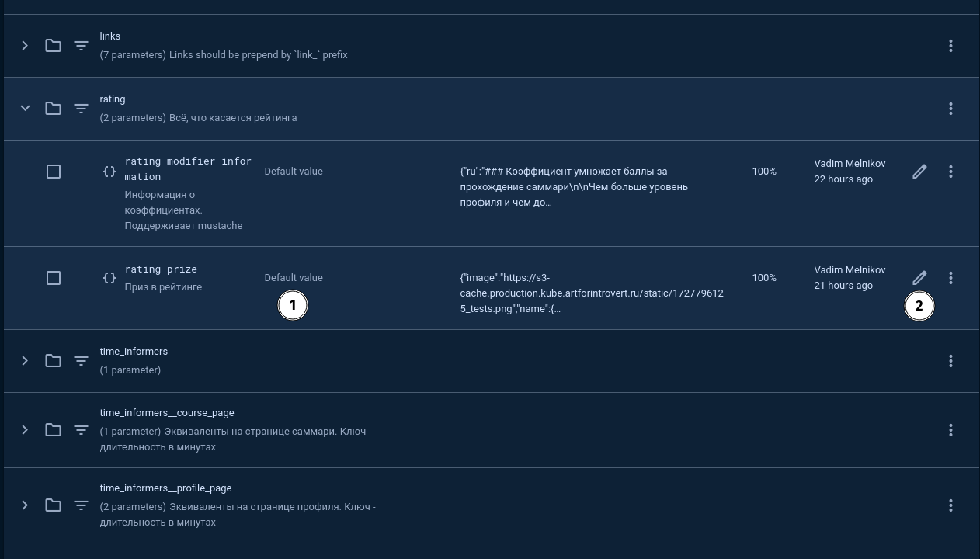980x559 pixels.
Task: Expand the time_informers__profile_page group
Action: tap(25, 505)
